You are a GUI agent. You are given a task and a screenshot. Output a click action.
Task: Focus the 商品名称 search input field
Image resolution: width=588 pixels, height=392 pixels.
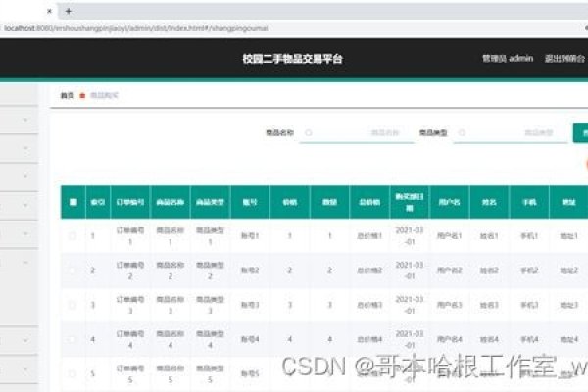coord(357,133)
